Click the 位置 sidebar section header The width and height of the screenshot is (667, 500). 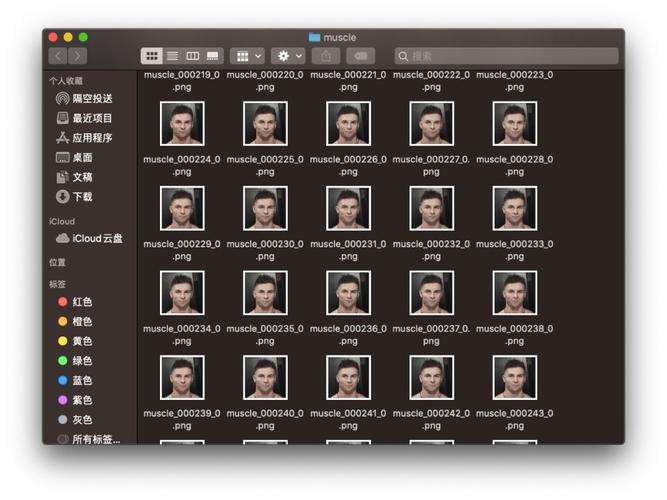(57, 263)
